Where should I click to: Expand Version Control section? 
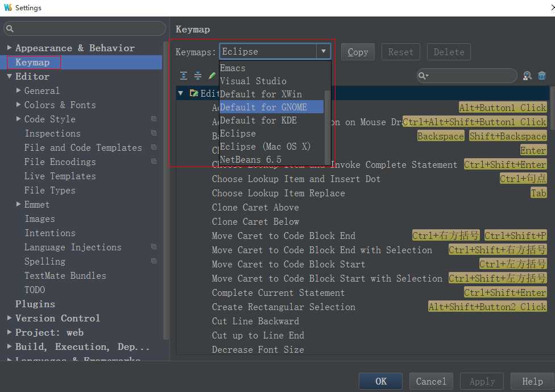9,317
